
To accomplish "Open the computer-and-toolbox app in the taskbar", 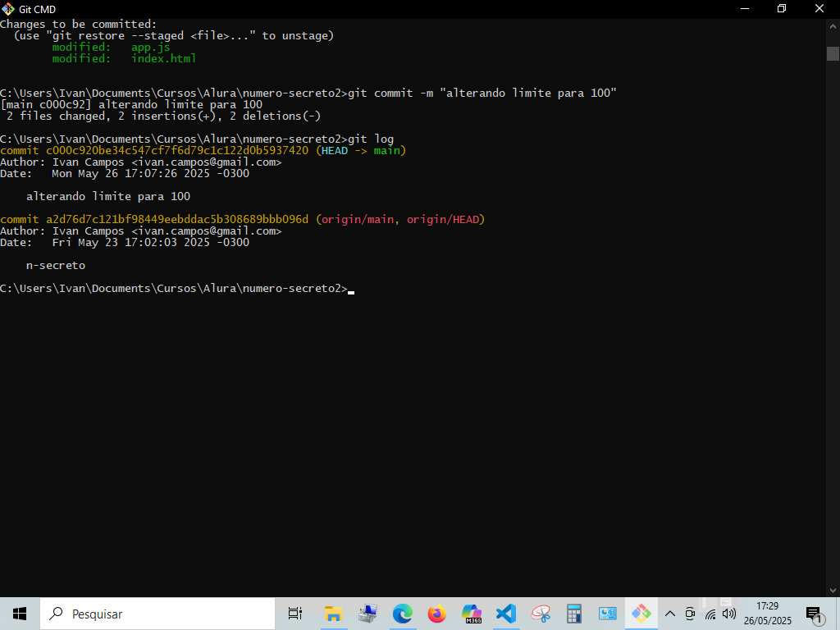I will 367,614.
